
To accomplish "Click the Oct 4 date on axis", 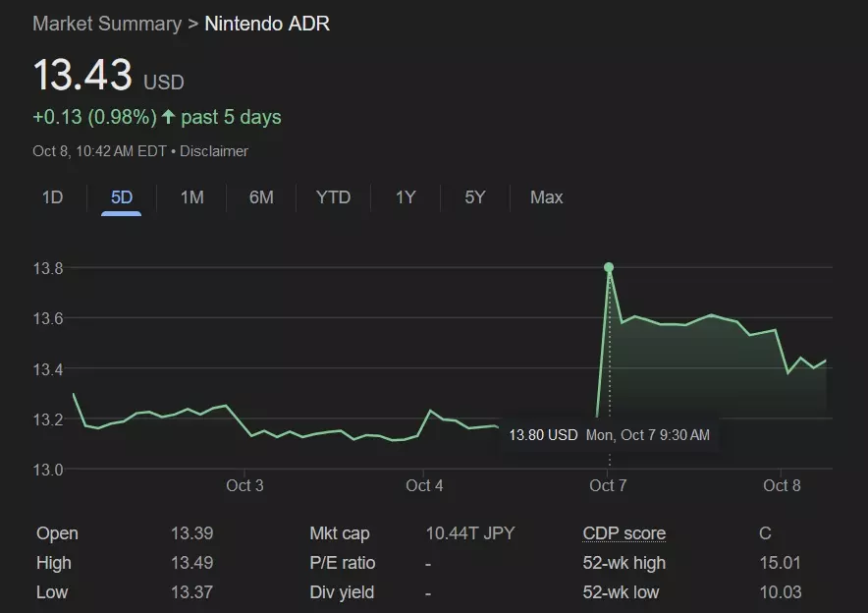I will pos(424,485).
